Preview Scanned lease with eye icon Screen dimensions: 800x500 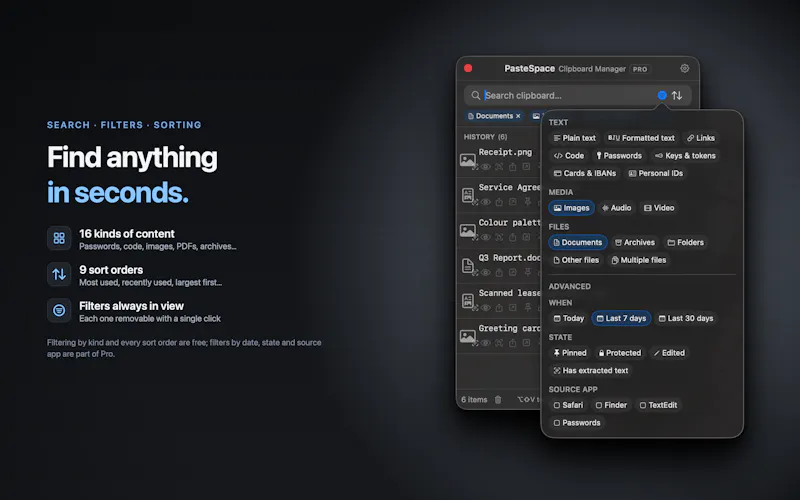pos(486,308)
